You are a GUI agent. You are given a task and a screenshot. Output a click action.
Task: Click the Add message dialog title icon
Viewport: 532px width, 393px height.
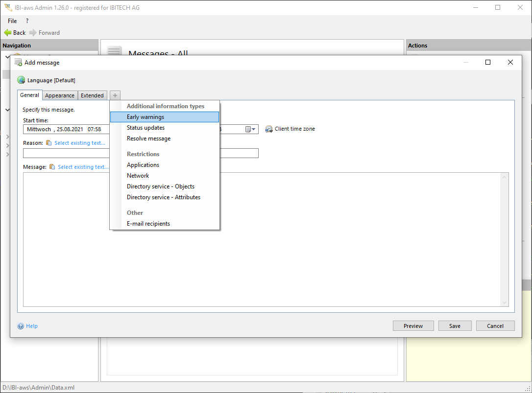tap(18, 63)
